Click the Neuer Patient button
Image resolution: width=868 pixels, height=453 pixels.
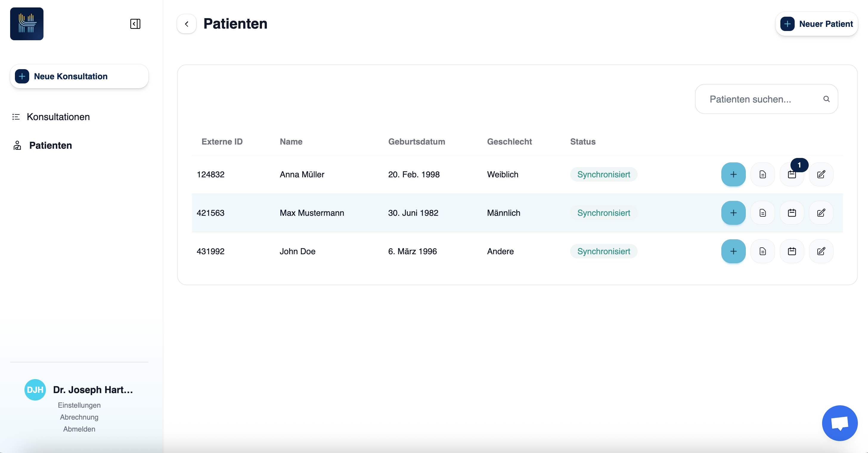816,24
